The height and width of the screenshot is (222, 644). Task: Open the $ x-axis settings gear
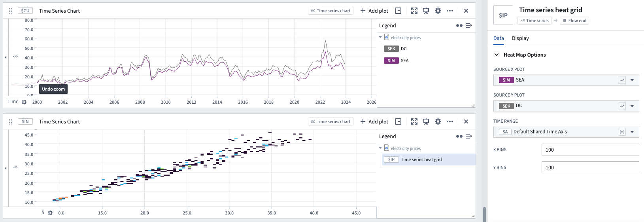(x=50, y=213)
